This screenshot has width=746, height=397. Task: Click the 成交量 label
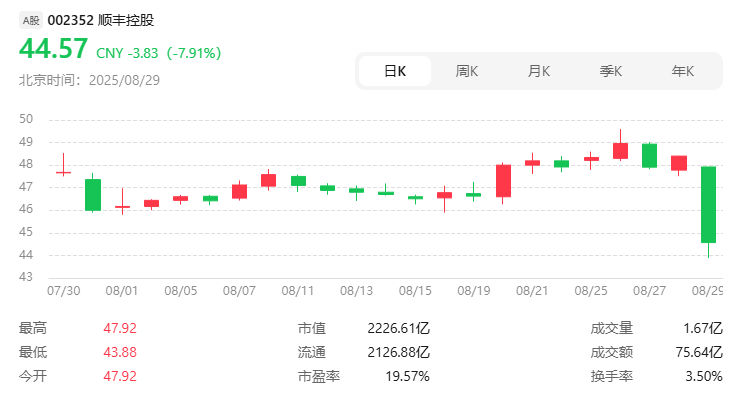[x=611, y=328]
